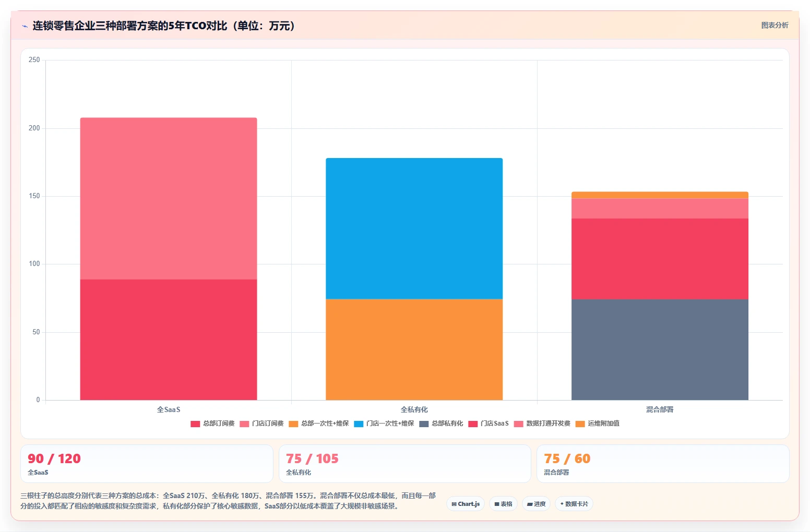Click the 数据卡片 tag chip

click(x=574, y=504)
